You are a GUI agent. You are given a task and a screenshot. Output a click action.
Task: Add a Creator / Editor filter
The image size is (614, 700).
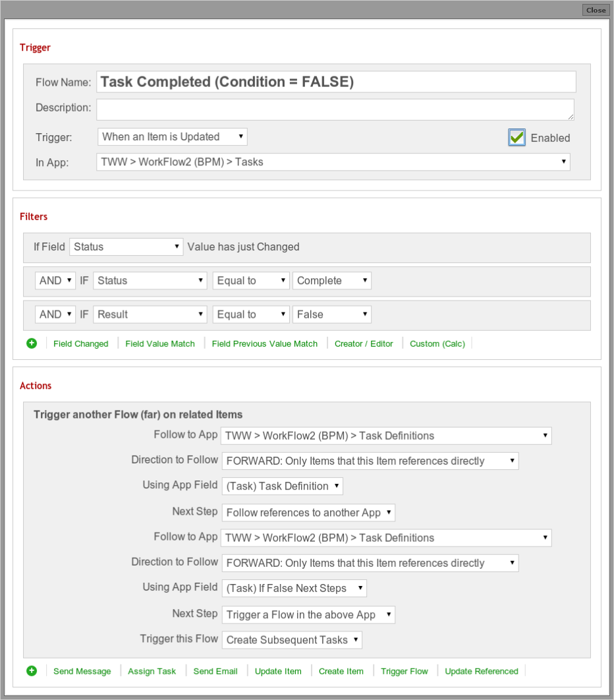[364, 344]
